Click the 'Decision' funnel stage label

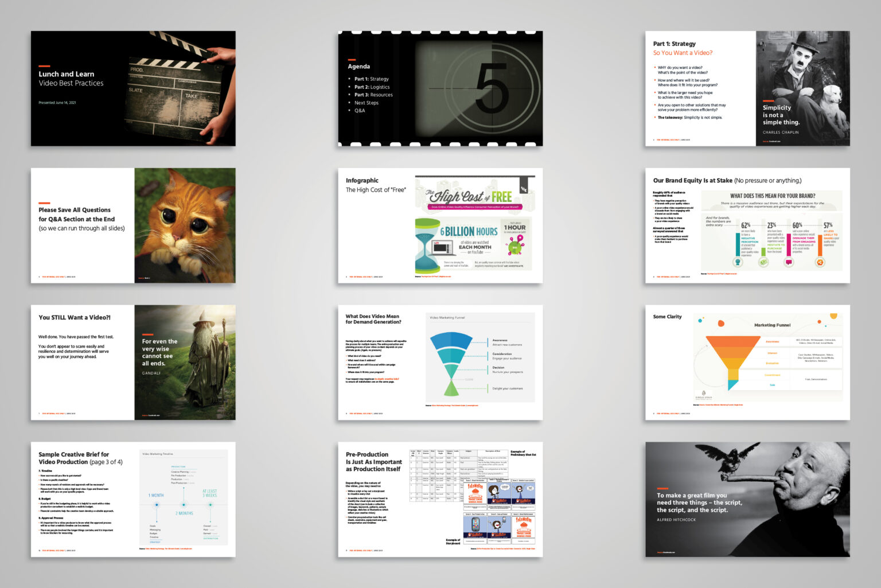[x=498, y=368]
